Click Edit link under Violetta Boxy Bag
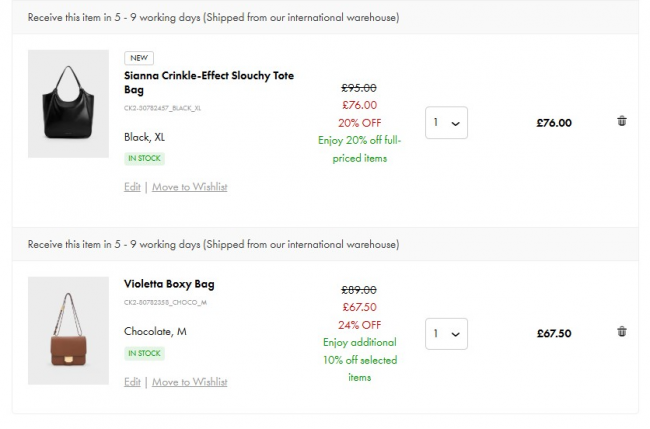Image resolution: width=650 pixels, height=429 pixels. pyautogui.click(x=132, y=382)
